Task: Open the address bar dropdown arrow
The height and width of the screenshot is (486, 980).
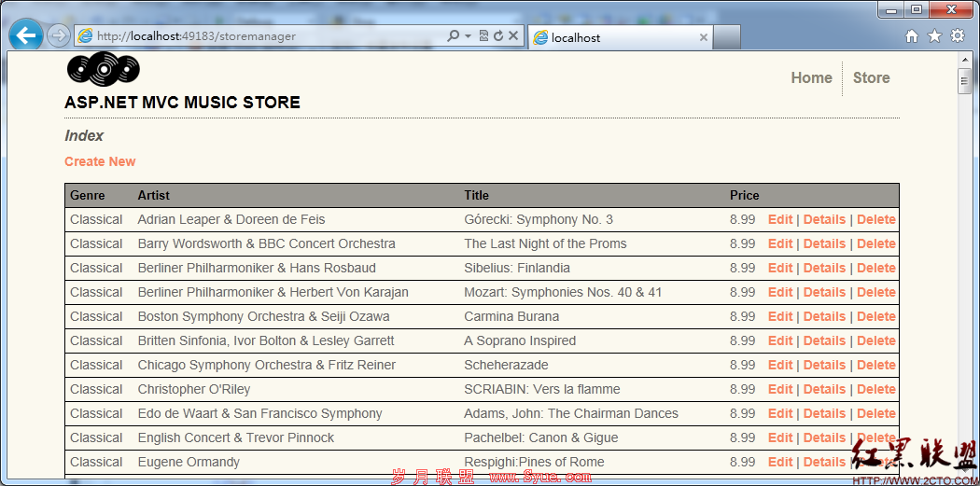Action: pos(469,36)
